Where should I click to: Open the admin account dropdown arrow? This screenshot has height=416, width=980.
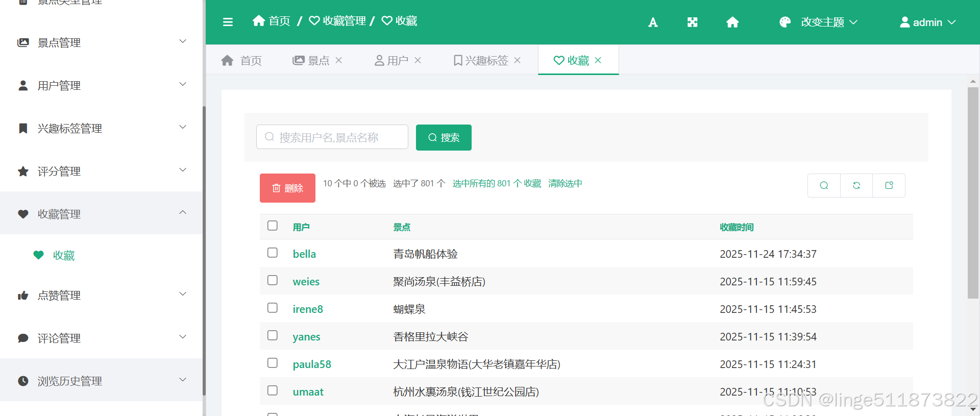tap(951, 22)
